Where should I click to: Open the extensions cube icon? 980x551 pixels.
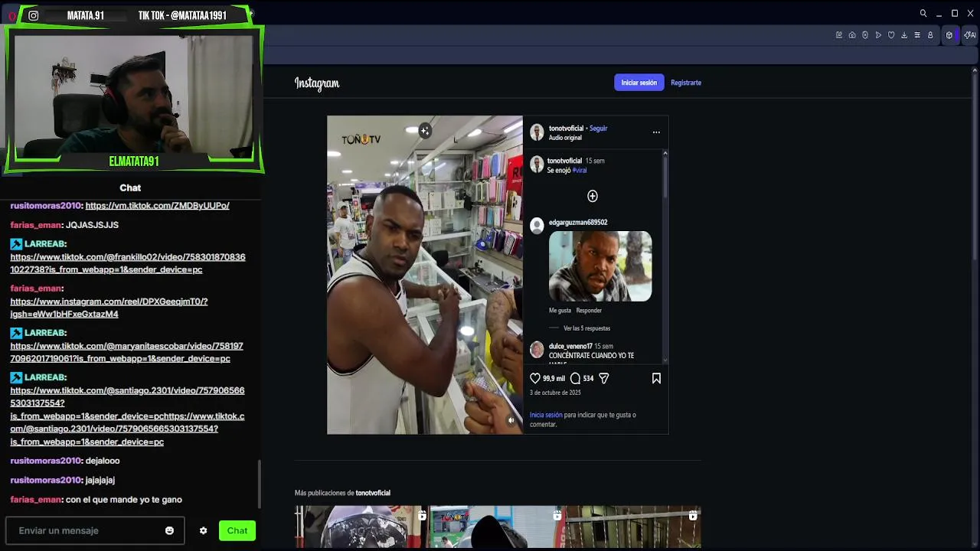[x=949, y=35]
